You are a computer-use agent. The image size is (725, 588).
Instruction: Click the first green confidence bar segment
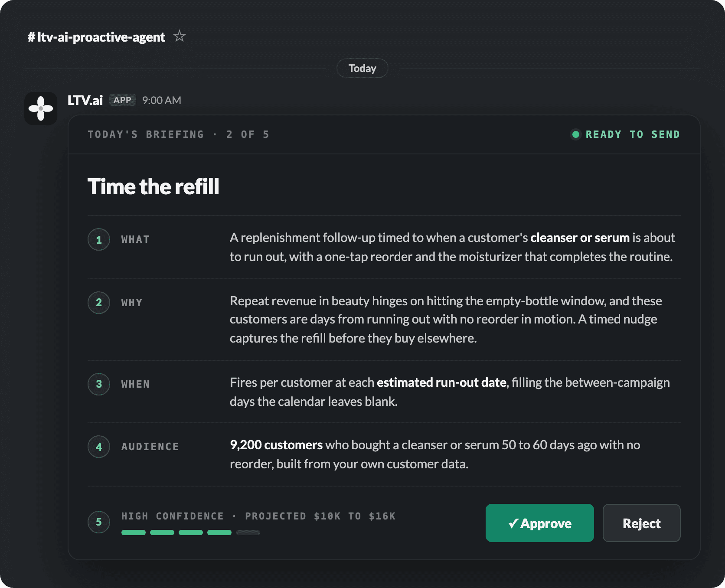(134, 532)
